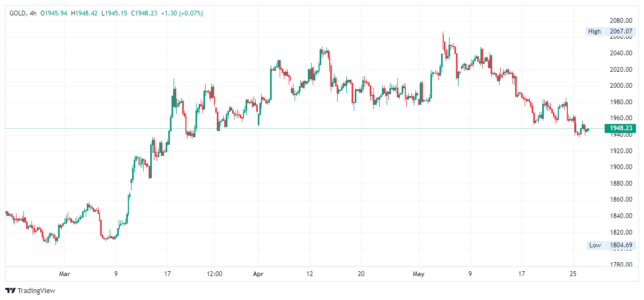Click the dotted current price line
This screenshot has width=644, height=300.
(320, 128)
